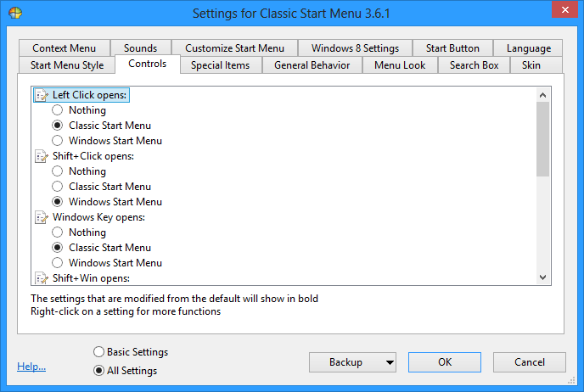Click the Cancel button
Screen dimensions: 584x392
point(529,362)
